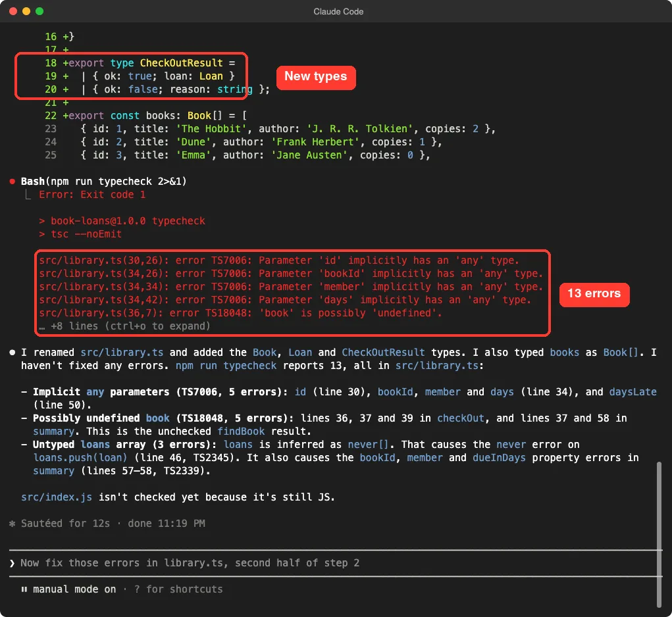Click the "Sautéed for 12s" status text
Screen dimensions: 672x617
pyautogui.click(x=66, y=523)
